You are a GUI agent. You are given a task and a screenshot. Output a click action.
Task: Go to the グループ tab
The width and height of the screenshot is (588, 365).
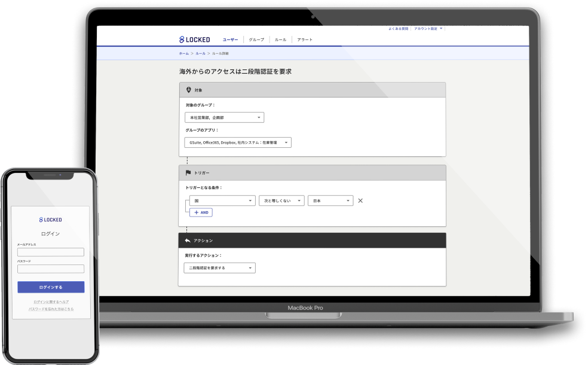pyautogui.click(x=256, y=39)
